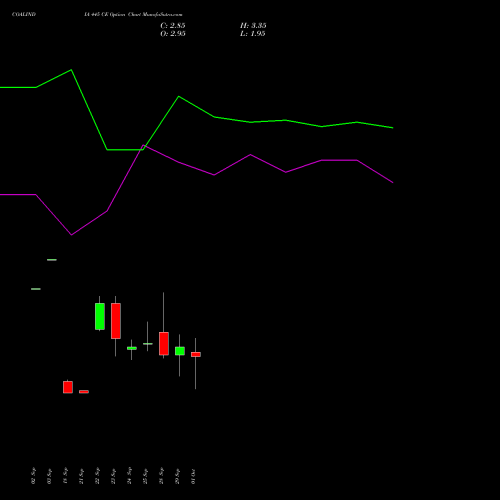500x500 pixels.
Task: Click the '25 Sep' date axis label
Action: click(x=145, y=476)
